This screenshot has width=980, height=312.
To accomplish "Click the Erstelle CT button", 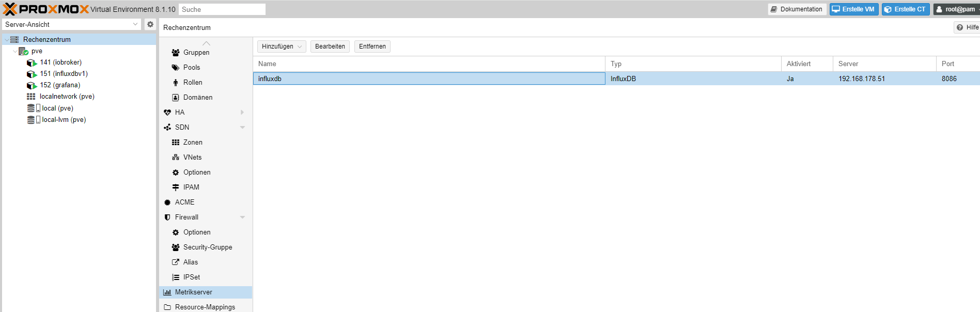I will click(x=906, y=9).
